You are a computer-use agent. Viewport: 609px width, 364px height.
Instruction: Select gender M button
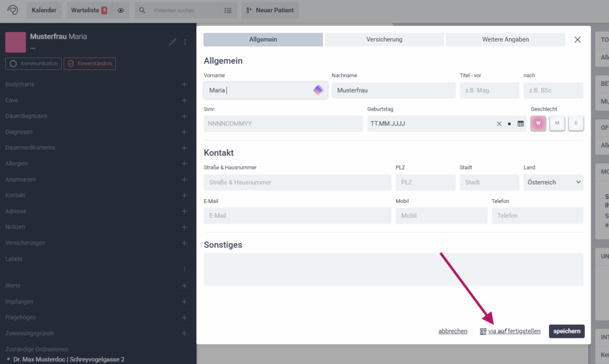pos(557,123)
